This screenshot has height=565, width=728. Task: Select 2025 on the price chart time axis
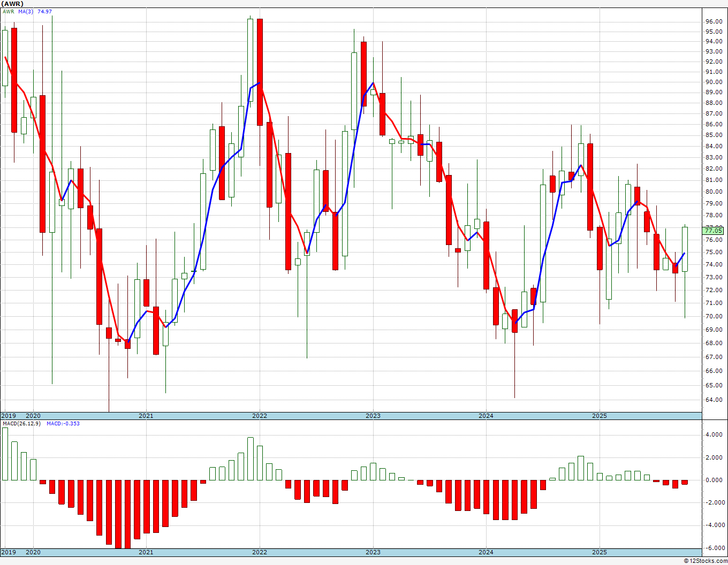point(600,416)
